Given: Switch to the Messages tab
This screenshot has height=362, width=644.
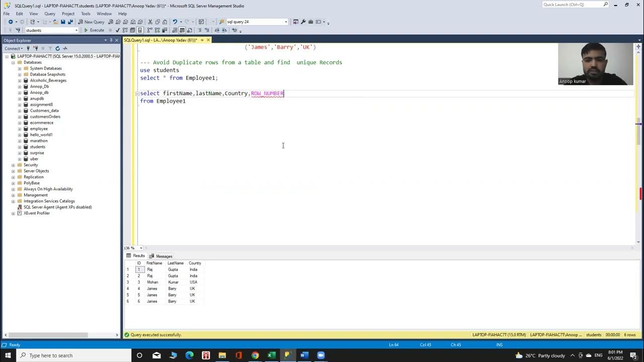Looking at the screenshot, I should (x=160, y=256).
